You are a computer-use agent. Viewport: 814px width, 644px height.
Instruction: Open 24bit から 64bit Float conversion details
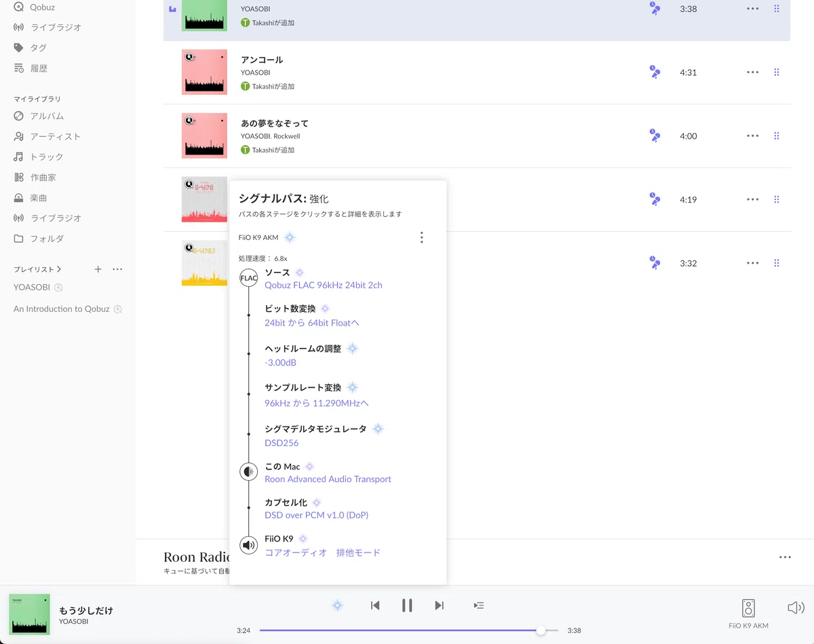coord(312,323)
